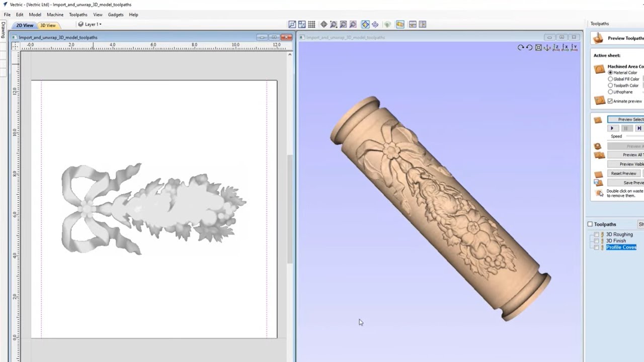Select Material Color radio button

tap(610, 73)
